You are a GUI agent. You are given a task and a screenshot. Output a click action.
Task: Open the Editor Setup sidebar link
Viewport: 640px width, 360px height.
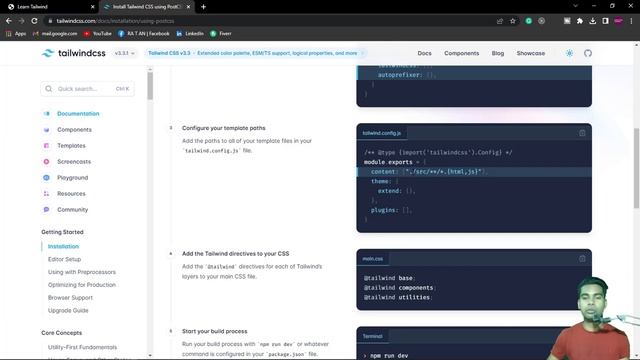tap(64, 259)
